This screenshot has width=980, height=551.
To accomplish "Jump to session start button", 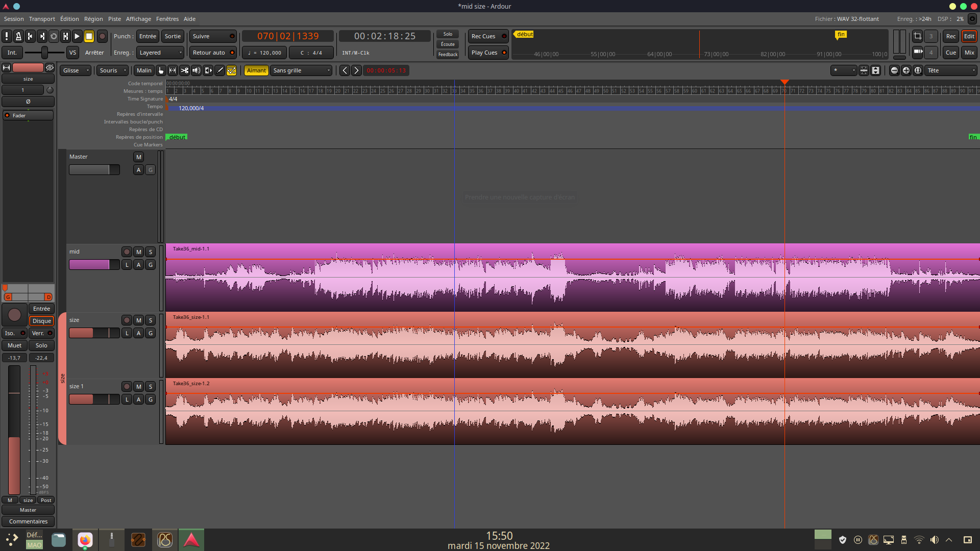I will (x=30, y=36).
